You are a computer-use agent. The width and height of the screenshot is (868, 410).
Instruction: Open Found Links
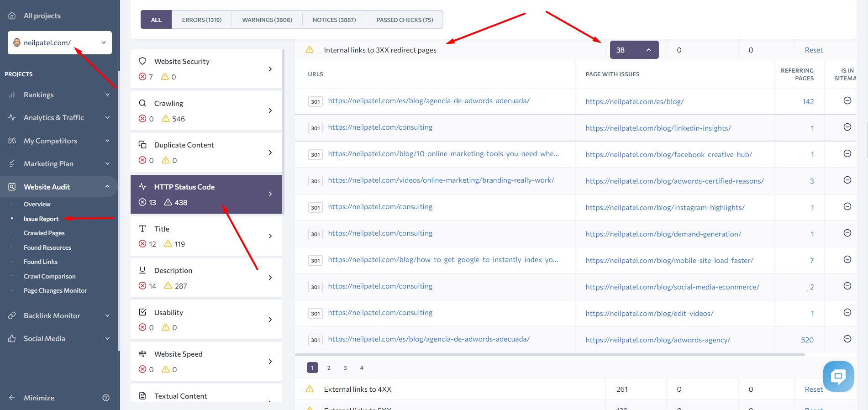[x=41, y=262]
